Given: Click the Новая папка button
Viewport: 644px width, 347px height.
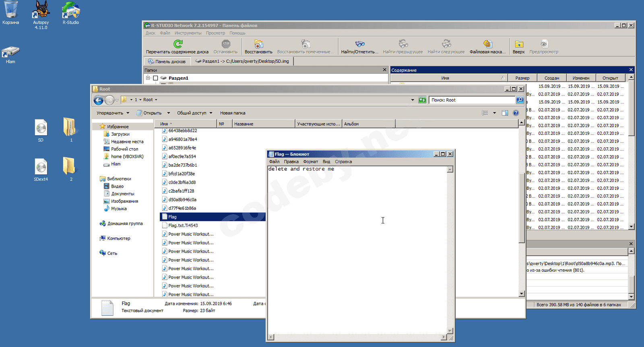Looking at the screenshot, I should [x=232, y=113].
